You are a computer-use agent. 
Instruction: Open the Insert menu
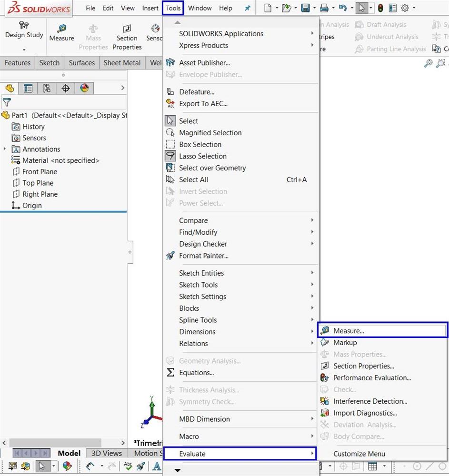[150, 8]
